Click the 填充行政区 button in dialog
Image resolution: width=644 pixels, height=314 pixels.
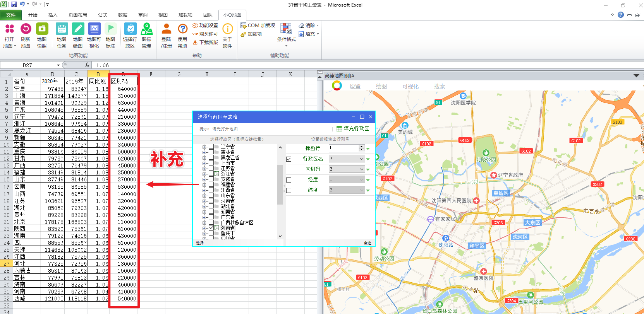tap(353, 128)
